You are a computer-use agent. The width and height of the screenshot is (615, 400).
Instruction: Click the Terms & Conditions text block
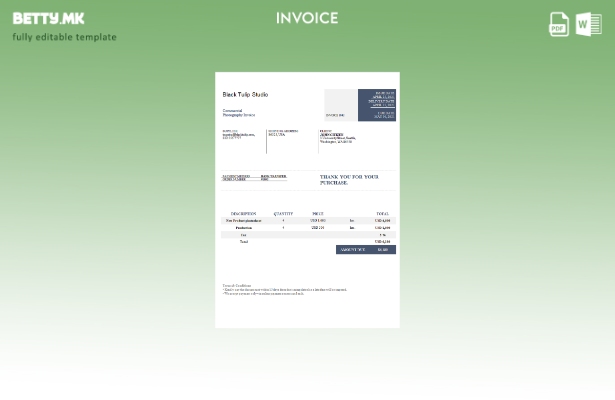pos(283,290)
